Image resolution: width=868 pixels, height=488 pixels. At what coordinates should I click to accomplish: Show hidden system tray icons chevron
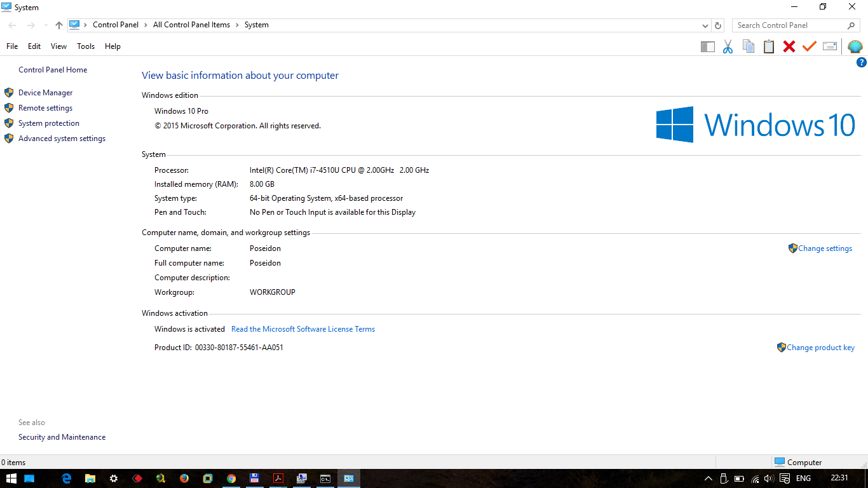tap(709, 478)
